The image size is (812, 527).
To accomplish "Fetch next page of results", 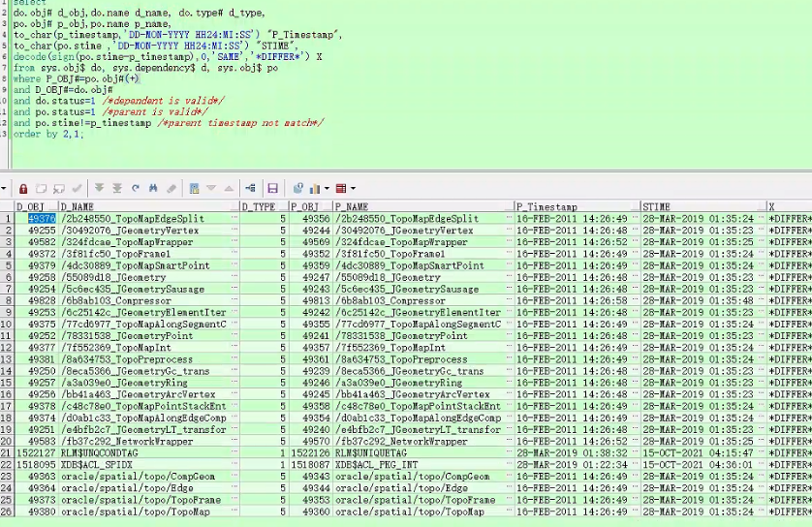I will click(x=100, y=189).
